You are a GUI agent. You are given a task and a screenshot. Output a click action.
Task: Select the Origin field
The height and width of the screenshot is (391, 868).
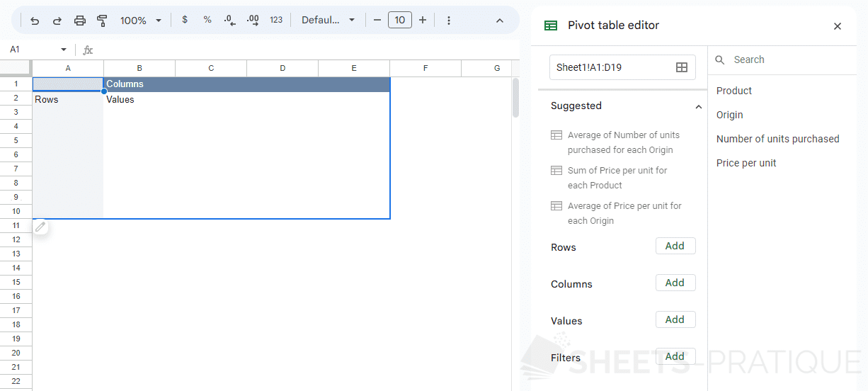click(730, 115)
